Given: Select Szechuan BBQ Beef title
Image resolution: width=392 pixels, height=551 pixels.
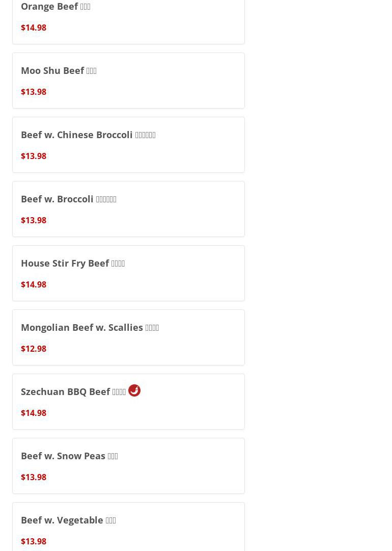Looking at the screenshot, I should (x=73, y=392).
